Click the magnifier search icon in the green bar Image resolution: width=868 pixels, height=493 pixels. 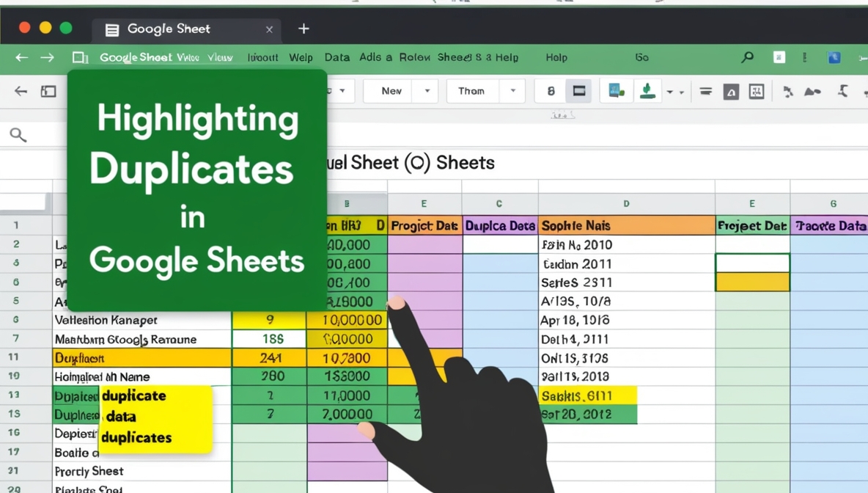tap(747, 57)
